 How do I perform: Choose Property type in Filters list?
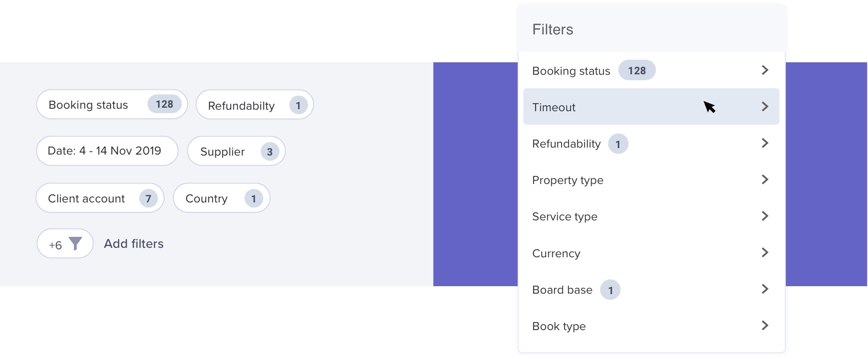568,180
